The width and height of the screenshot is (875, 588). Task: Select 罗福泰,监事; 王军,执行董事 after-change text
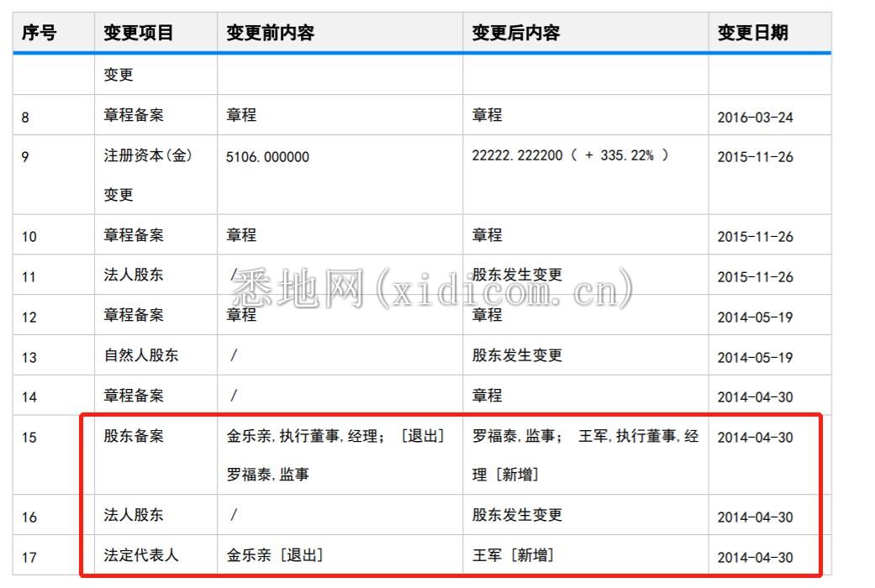pos(585,454)
